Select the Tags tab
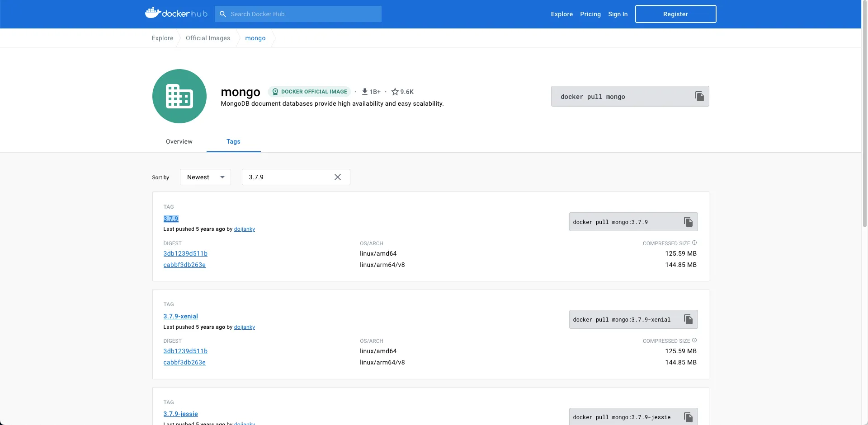The height and width of the screenshot is (425, 868). (233, 141)
